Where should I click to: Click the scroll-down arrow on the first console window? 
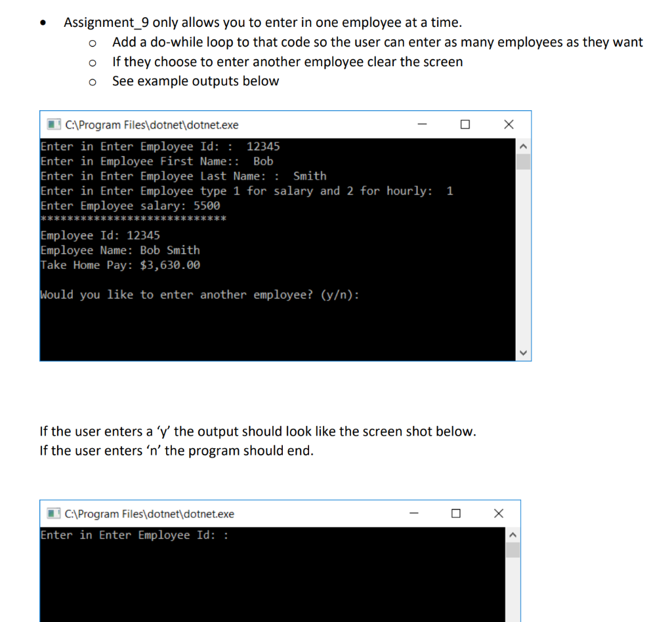[x=523, y=352]
